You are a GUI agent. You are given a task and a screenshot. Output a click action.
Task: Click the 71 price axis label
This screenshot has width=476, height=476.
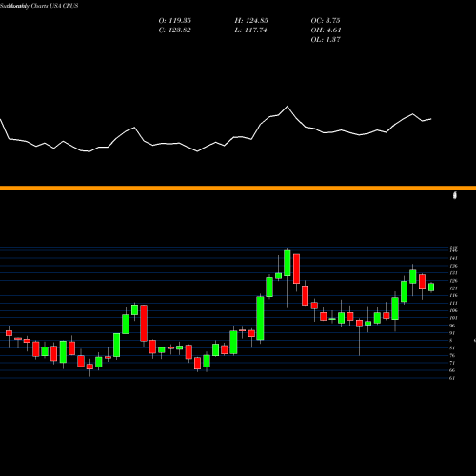[452, 363]
